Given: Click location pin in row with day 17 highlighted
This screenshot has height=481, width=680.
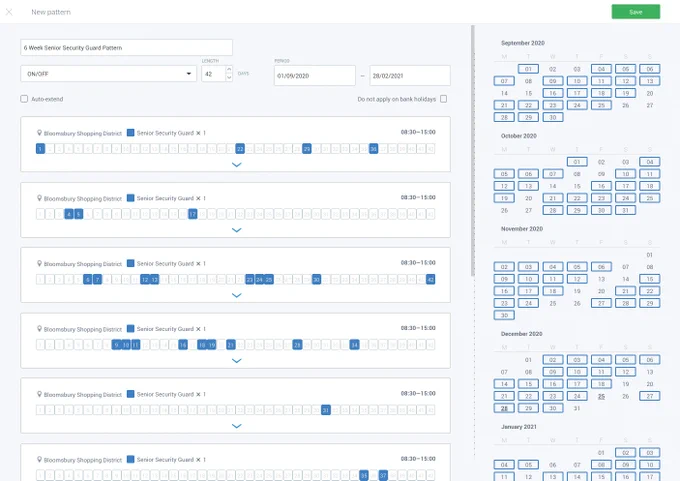Looking at the screenshot, I should pos(39,198).
